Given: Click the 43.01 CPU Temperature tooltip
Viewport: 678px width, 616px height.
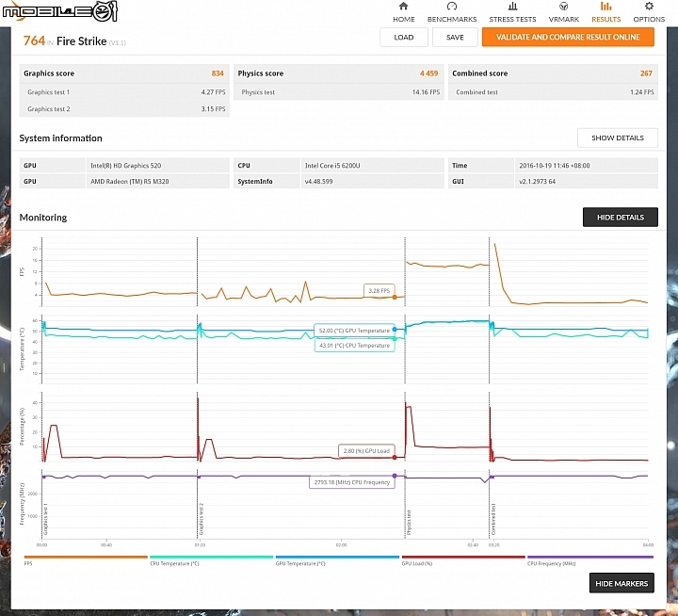Looking at the screenshot, I should (354, 345).
